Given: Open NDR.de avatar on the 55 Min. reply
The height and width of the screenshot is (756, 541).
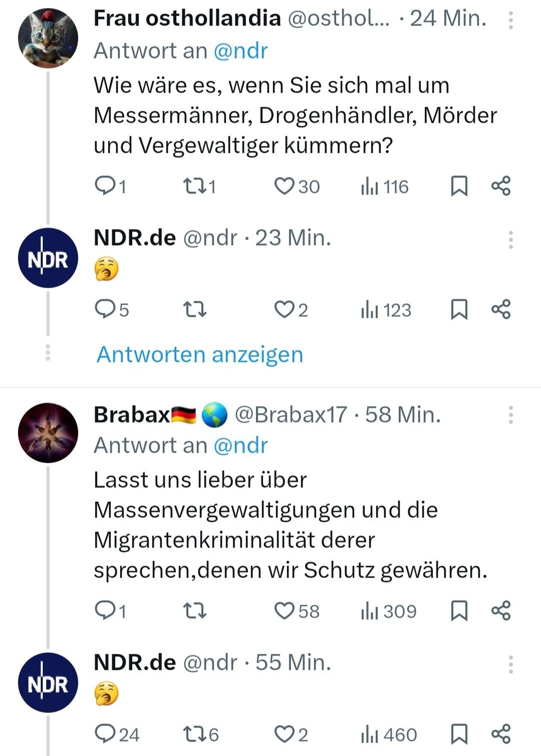Looking at the screenshot, I should pyautogui.click(x=48, y=683).
